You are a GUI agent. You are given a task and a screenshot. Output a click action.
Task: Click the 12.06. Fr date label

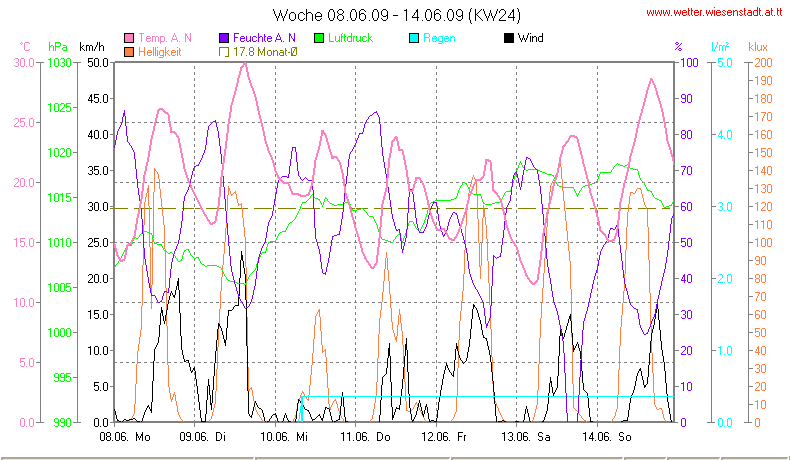(x=444, y=437)
